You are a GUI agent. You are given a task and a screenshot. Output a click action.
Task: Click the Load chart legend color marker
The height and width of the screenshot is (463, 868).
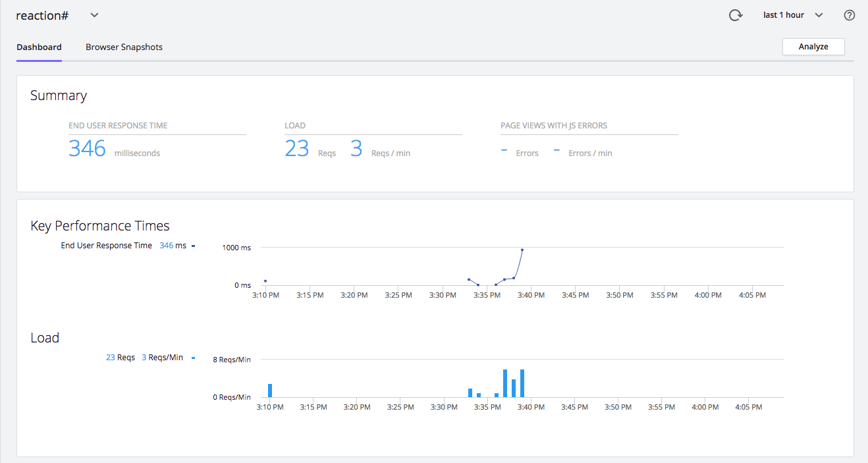click(x=194, y=358)
